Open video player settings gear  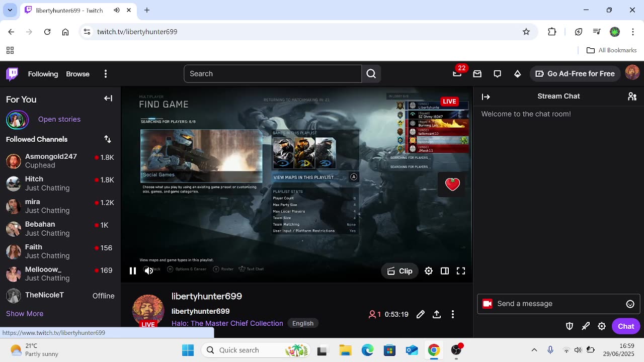tap(429, 271)
